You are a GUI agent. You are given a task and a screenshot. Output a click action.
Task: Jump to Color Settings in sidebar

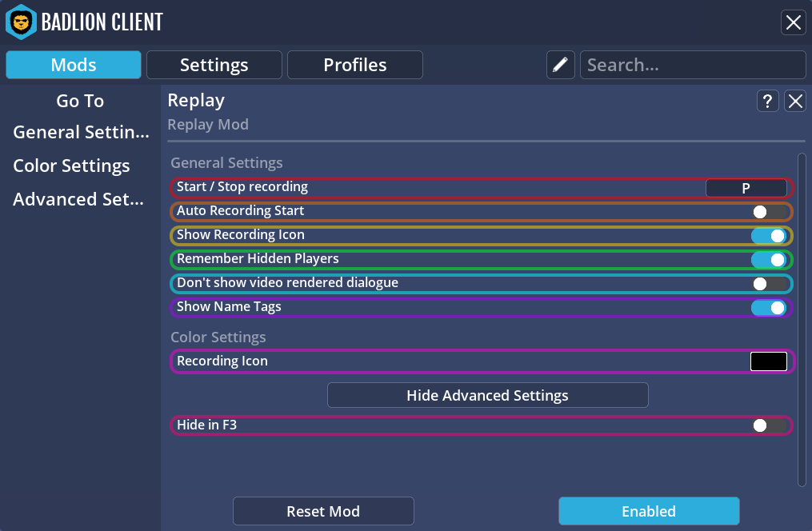coord(71,166)
